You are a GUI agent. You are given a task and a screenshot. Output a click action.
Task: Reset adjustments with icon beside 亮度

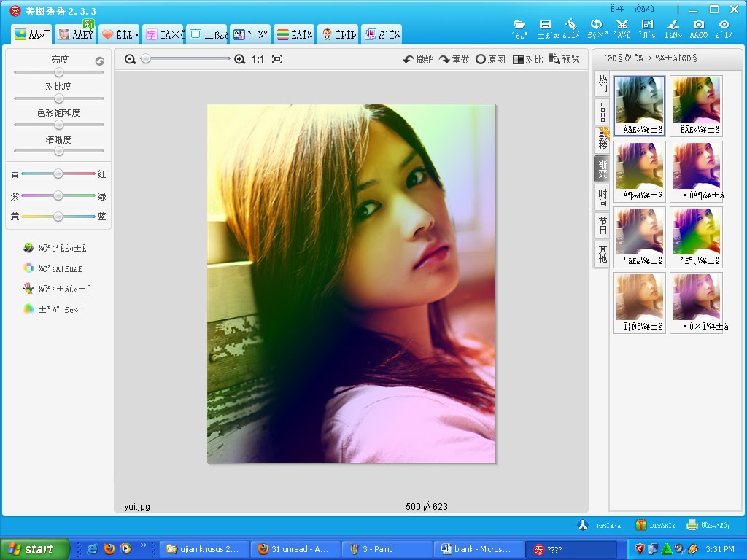tap(99, 61)
